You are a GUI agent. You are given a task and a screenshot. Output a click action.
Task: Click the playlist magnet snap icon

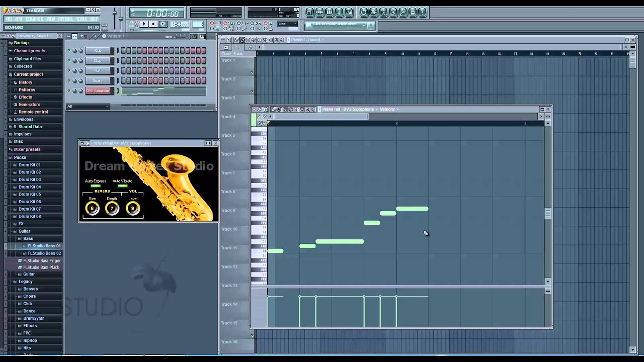pyautogui.click(x=229, y=40)
